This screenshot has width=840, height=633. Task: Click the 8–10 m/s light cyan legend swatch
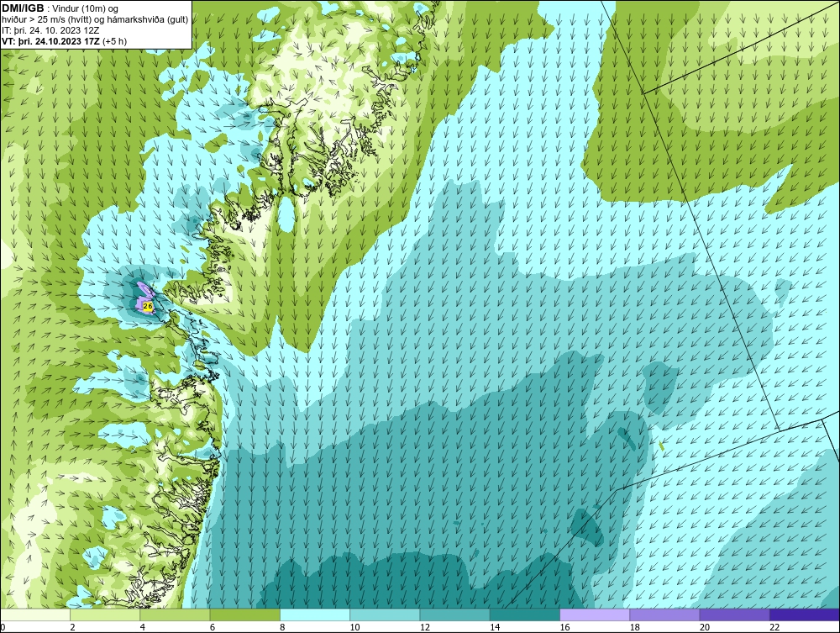click(x=315, y=615)
